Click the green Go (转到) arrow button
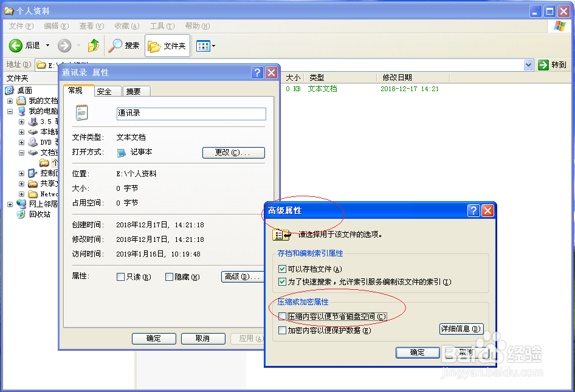 click(543, 65)
